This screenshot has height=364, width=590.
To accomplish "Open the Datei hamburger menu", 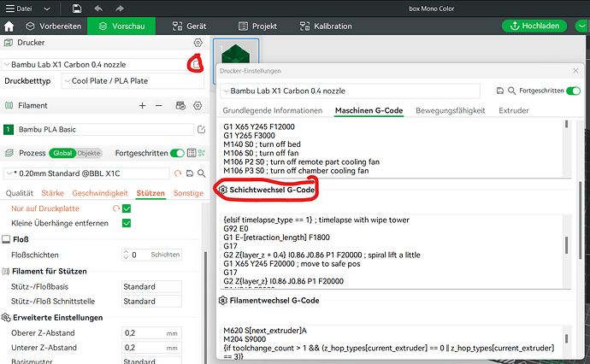I will [x=19, y=9].
